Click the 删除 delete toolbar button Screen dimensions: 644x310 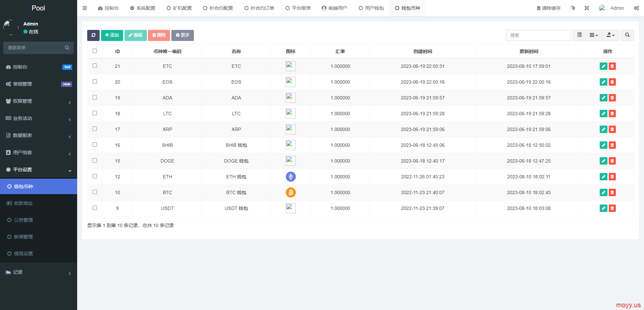[159, 35]
